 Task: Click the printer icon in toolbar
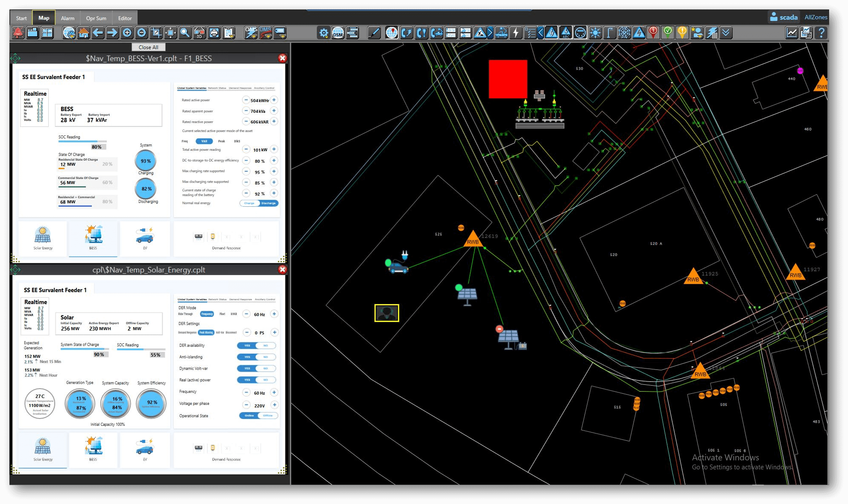click(214, 33)
